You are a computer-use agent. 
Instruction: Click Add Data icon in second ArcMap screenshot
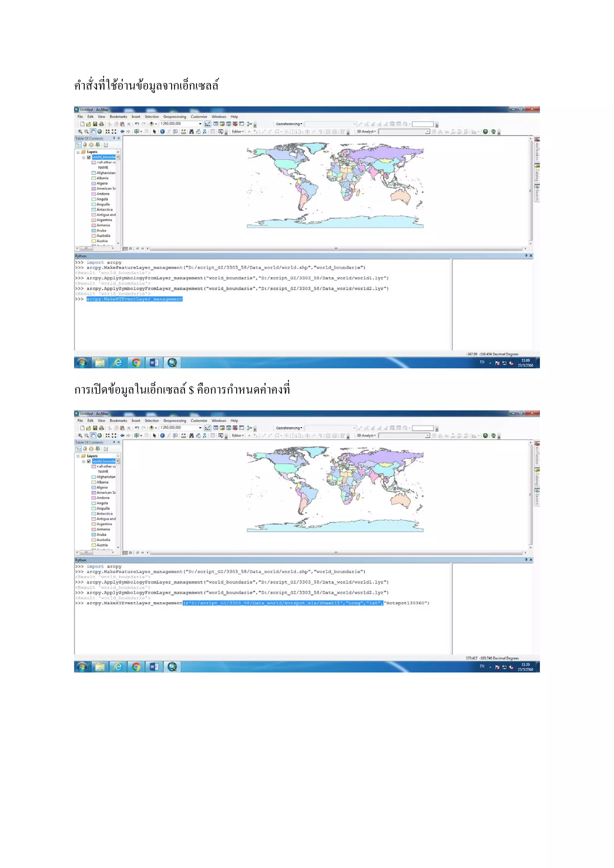[x=151, y=428]
